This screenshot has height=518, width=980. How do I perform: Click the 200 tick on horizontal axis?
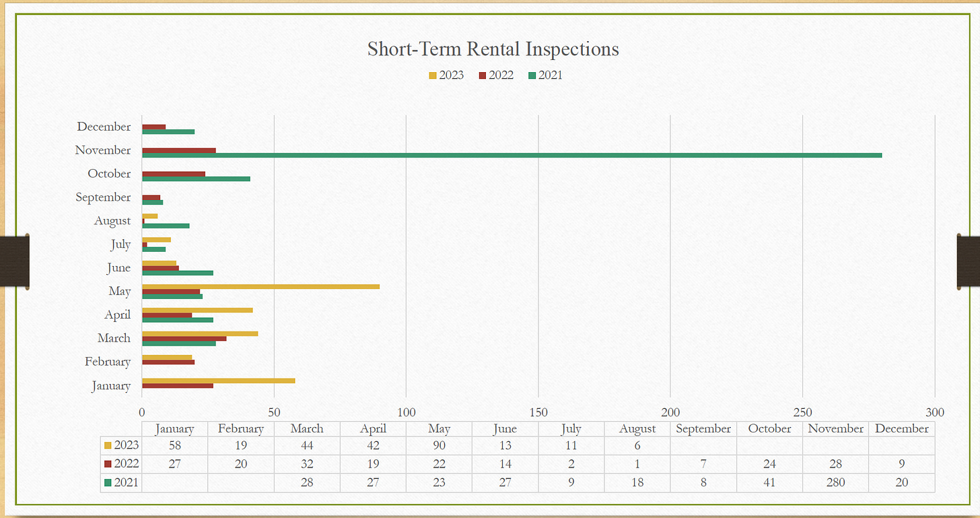(670, 412)
